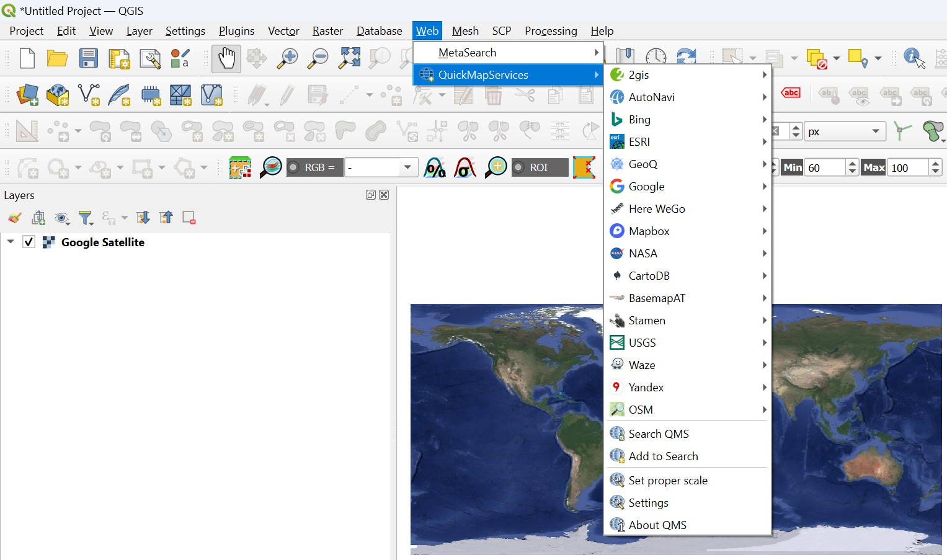Collapse the Google Satellite layer tree arrow
The width and height of the screenshot is (947, 560).
click(x=11, y=242)
